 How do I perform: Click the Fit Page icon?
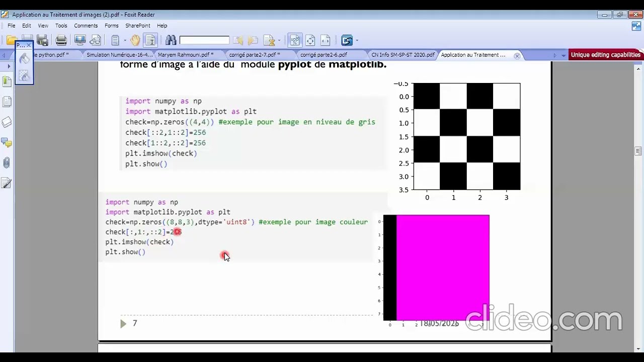(x=310, y=40)
